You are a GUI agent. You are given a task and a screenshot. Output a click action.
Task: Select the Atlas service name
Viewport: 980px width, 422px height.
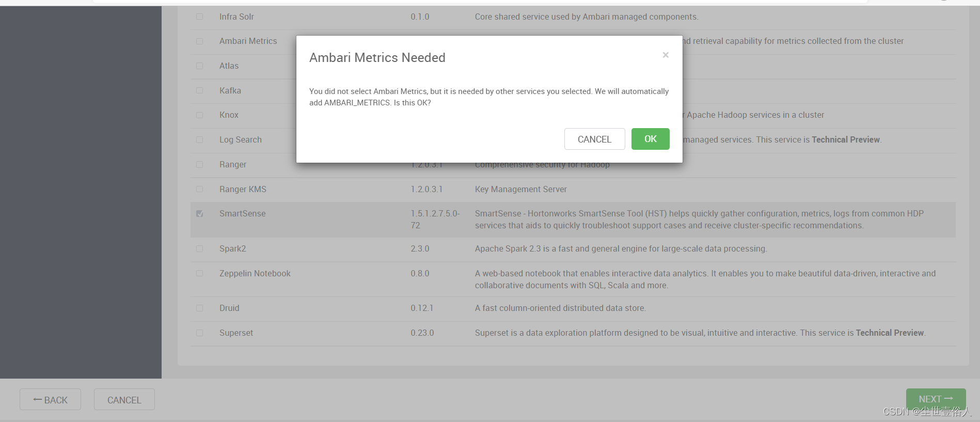coord(229,66)
